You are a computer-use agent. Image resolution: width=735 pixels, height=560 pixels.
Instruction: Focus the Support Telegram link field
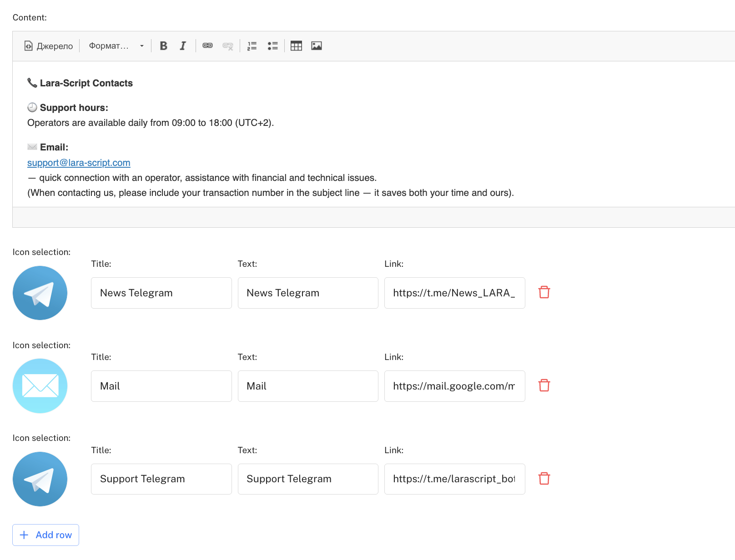click(x=454, y=479)
